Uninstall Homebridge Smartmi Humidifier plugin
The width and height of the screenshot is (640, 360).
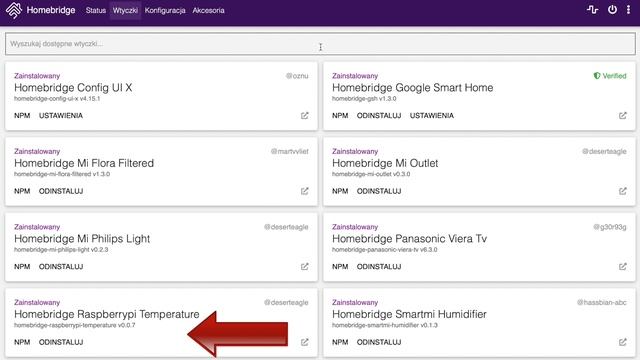click(x=379, y=342)
